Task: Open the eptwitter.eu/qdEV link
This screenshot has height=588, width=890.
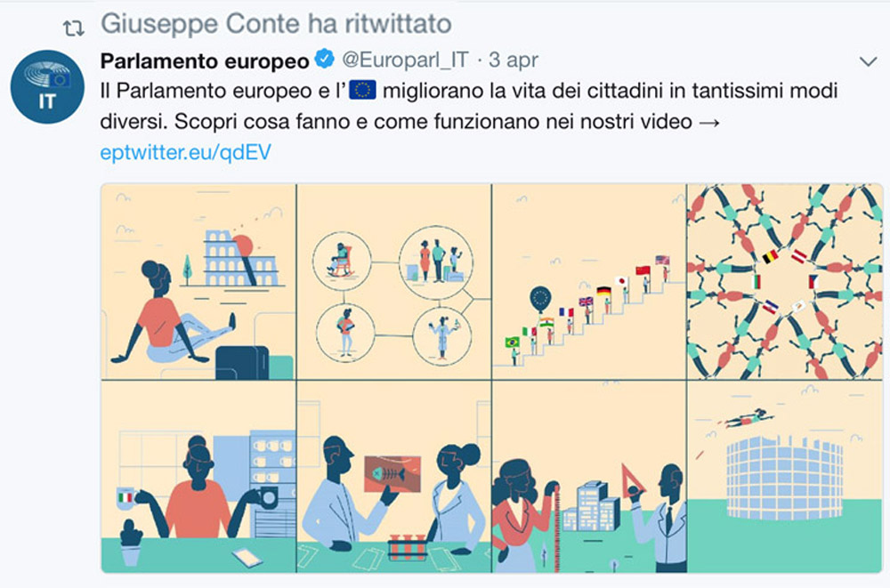Action: tap(186, 152)
